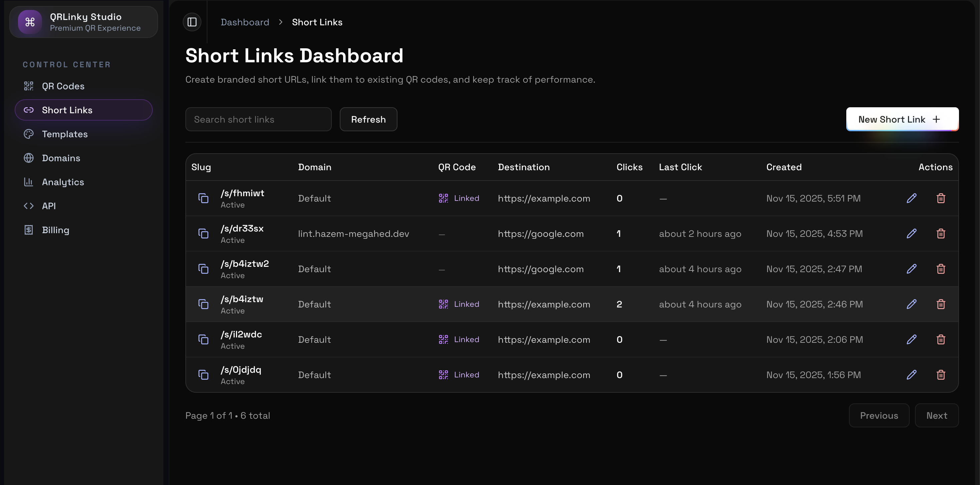Copy the /s/dr33sx short link
The width and height of the screenshot is (980, 485).
click(x=204, y=234)
